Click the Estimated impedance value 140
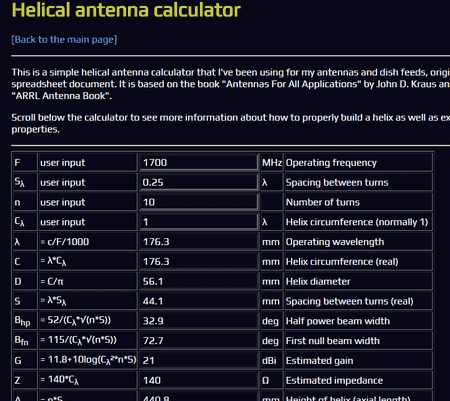450x401 pixels. pyautogui.click(x=199, y=380)
